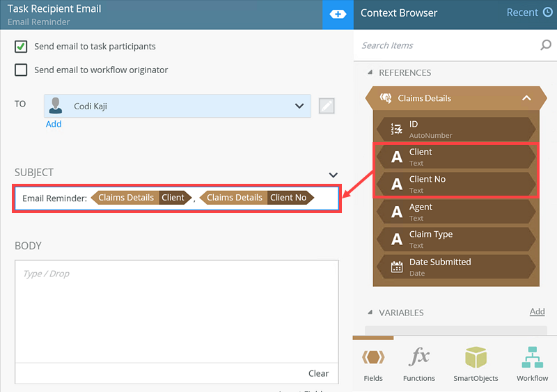Switch to the Workflow tab label

click(532, 378)
